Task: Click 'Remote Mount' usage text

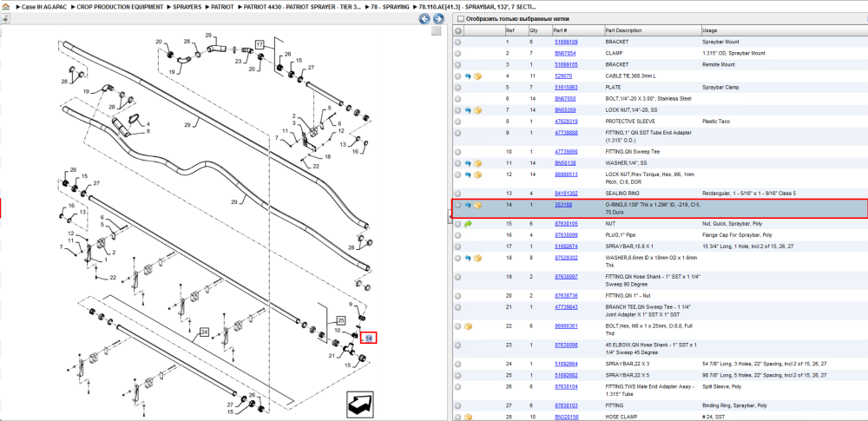Action: (x=717, y=65)
